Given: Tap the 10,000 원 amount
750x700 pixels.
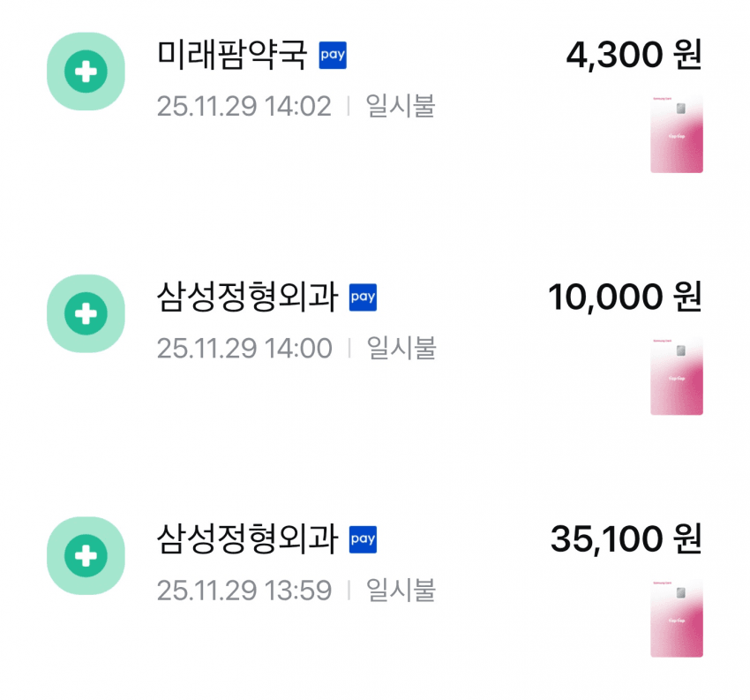Looking at the screenshot, I should coord(625,297).
